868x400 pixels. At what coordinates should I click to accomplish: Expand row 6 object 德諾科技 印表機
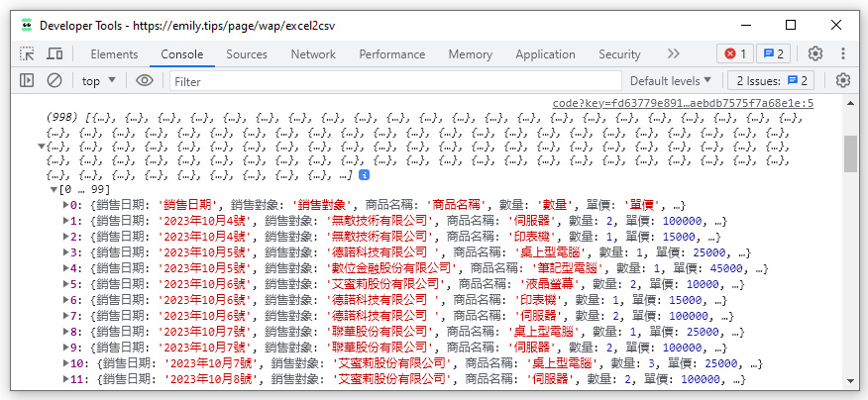(66, 300)
